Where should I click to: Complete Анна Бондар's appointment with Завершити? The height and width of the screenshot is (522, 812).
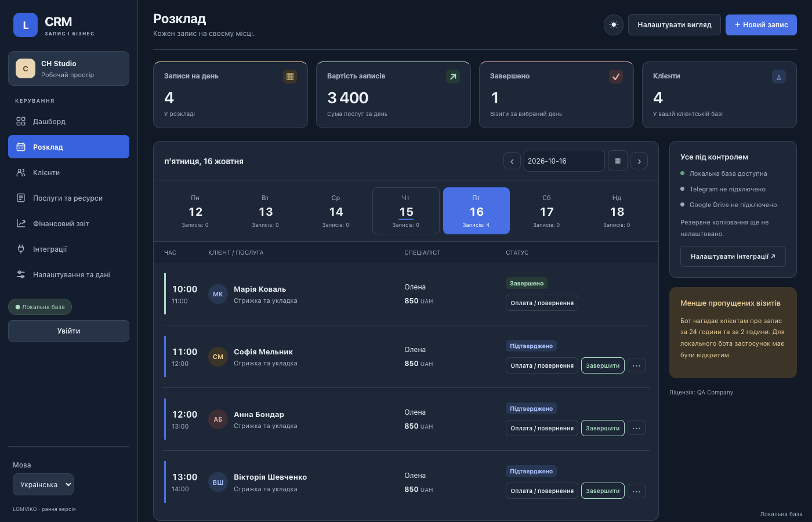603,428
